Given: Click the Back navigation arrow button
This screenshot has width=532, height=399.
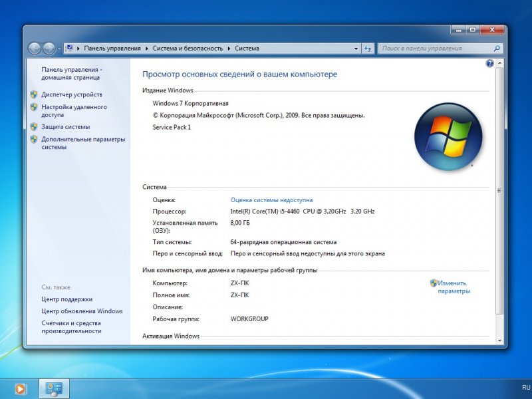Looking at the screenshot, I should (x=35, y=49).
